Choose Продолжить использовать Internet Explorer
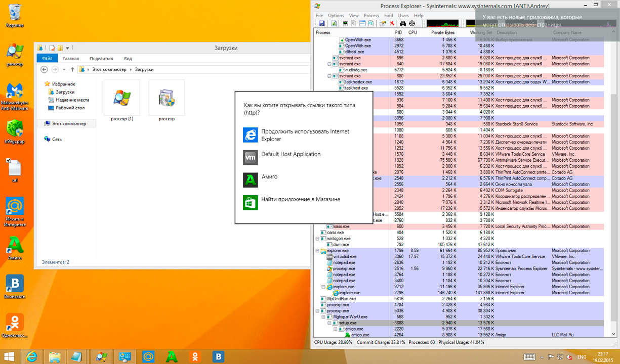Viewport: 620px width, 364px height. click(304, 135)
